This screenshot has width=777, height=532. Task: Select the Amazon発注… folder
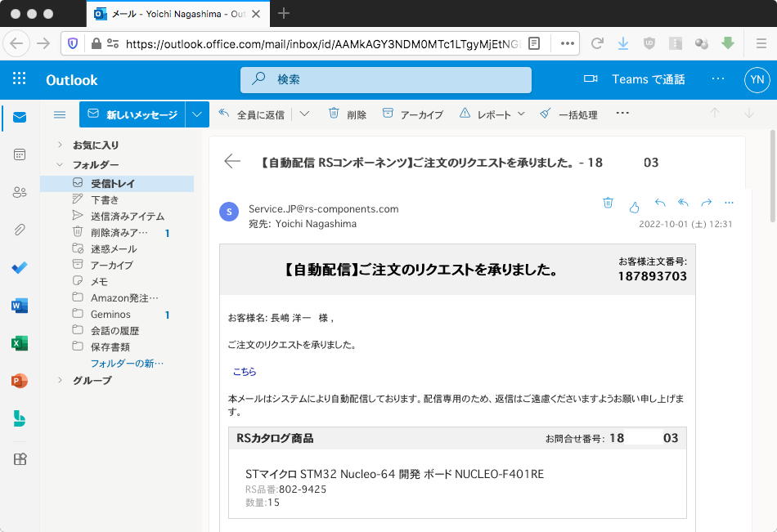[x=117, y=297]
